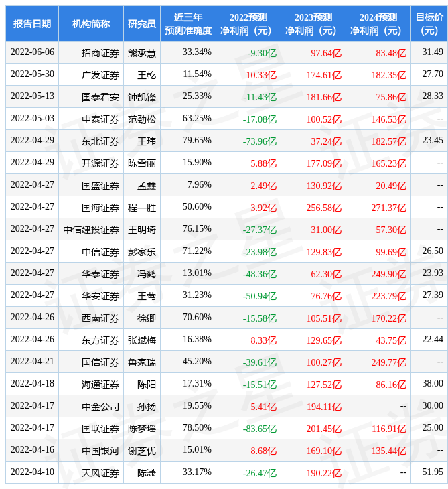Select target price 51.95
The height and width of the screenshot is (489, 448).
[433, 472]
